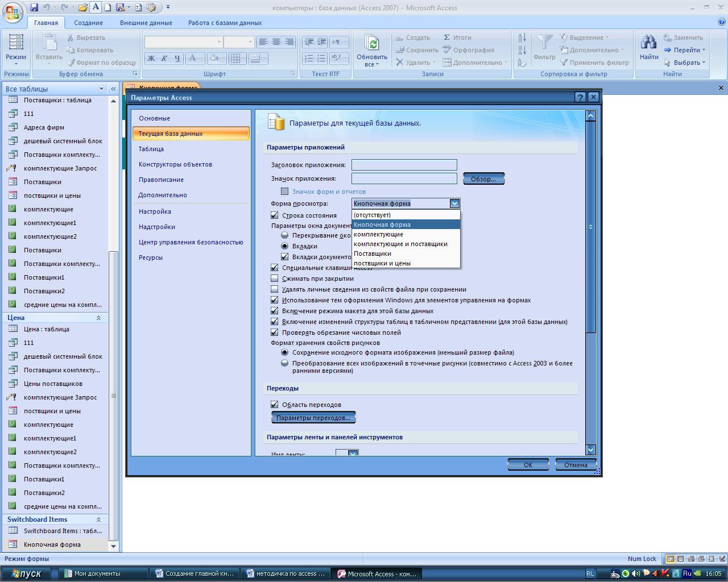Click the Обновить все refresh icon
Screen dimensions: 728x582
click(372, 43)
